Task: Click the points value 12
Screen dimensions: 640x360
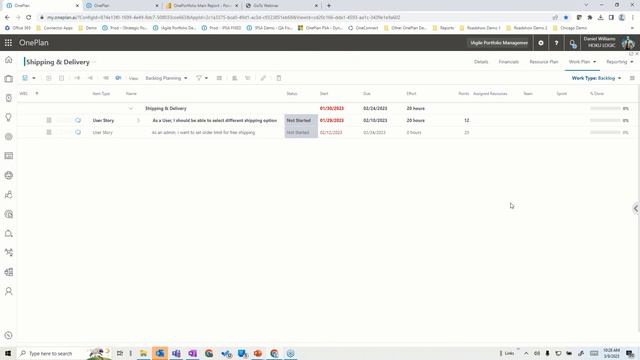Action: [x=467, y=120]
